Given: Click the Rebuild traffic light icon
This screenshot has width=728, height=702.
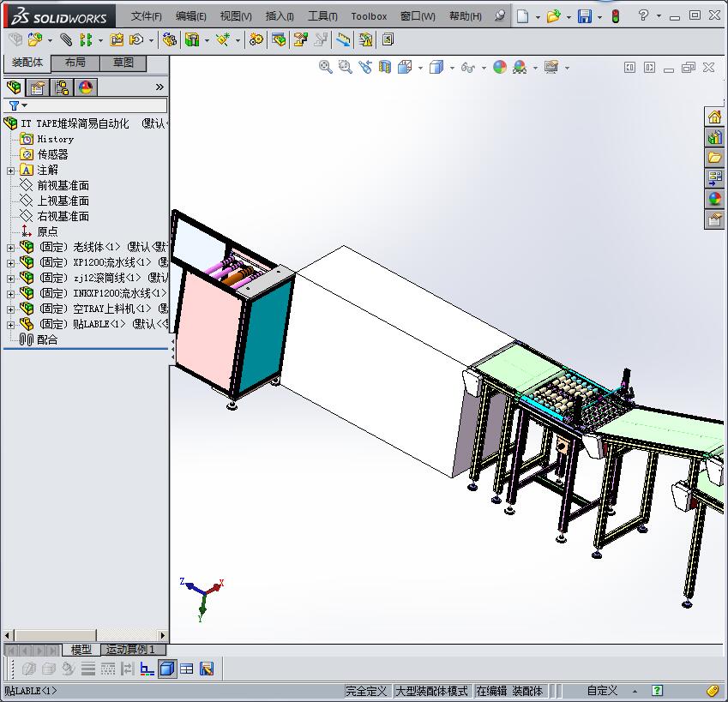Looking at the screenshot, I should click(616, 16).
